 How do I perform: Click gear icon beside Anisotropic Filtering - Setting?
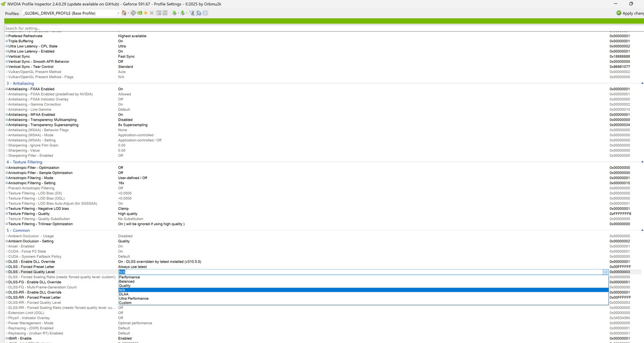click(7, 183)
